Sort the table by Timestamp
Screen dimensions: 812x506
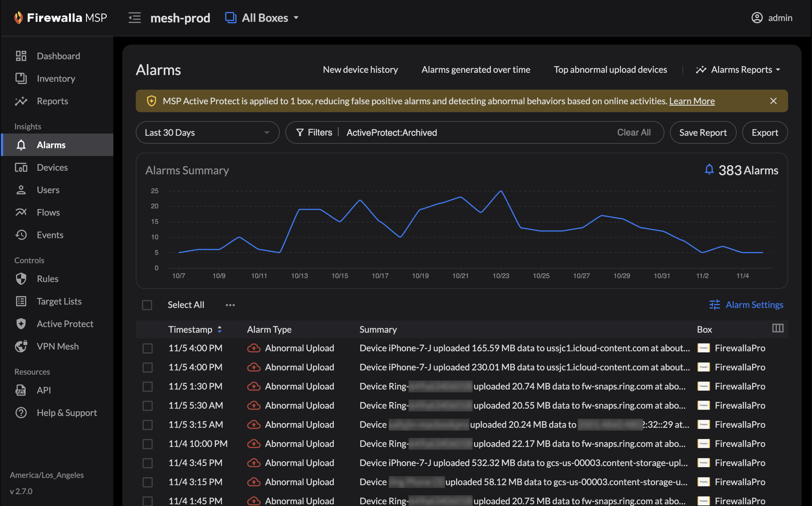point(195,329)
